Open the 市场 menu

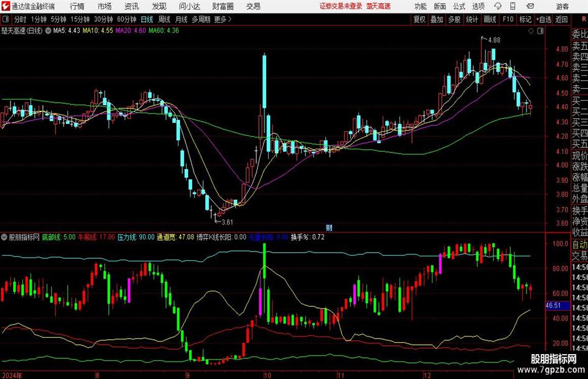click(x=105, y=6)
